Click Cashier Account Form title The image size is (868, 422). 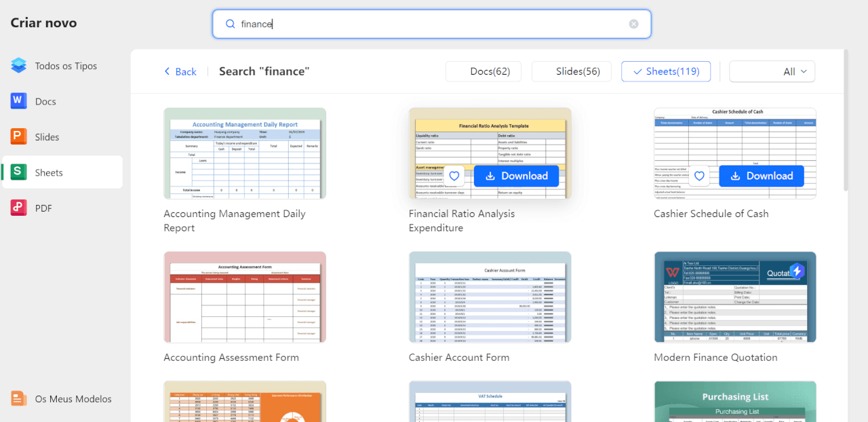pyautogui.click(x=459, y=358)
